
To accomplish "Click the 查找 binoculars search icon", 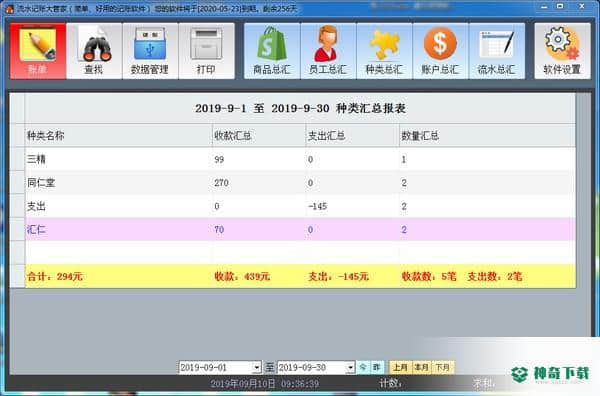I will (x=94, y=51).
